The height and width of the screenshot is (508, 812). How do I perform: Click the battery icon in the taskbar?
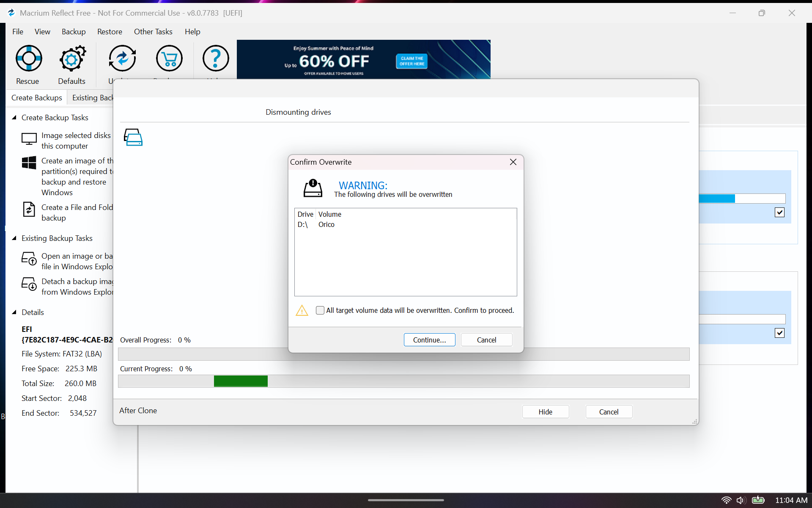coord(758,500)
